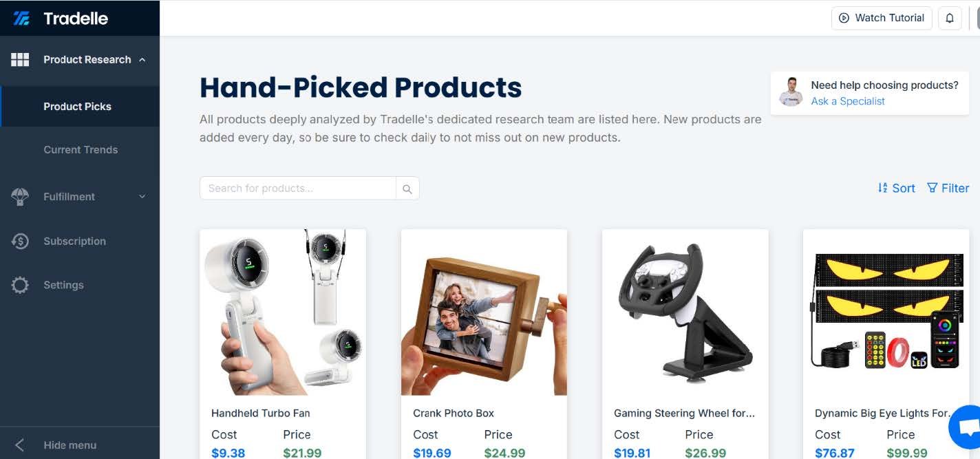980x459 pixels.
Task: Click the Product Research grid icon
Action: coord(20,60)
